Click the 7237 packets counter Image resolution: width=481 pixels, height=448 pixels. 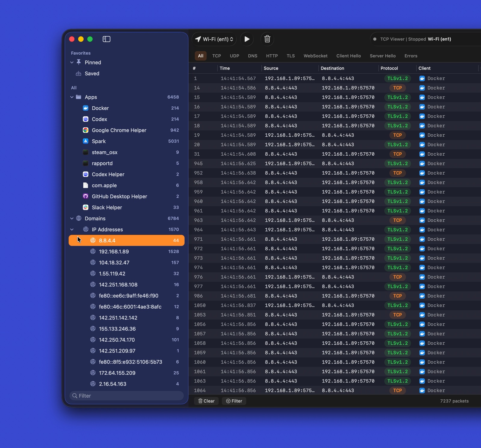tap(454, 401)
